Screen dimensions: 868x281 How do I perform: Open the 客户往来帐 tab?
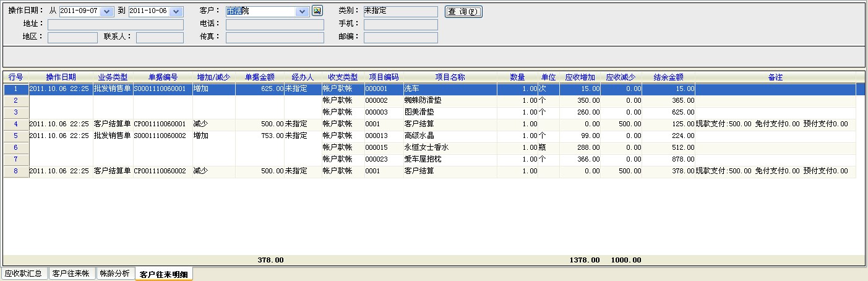click(72, 274)
